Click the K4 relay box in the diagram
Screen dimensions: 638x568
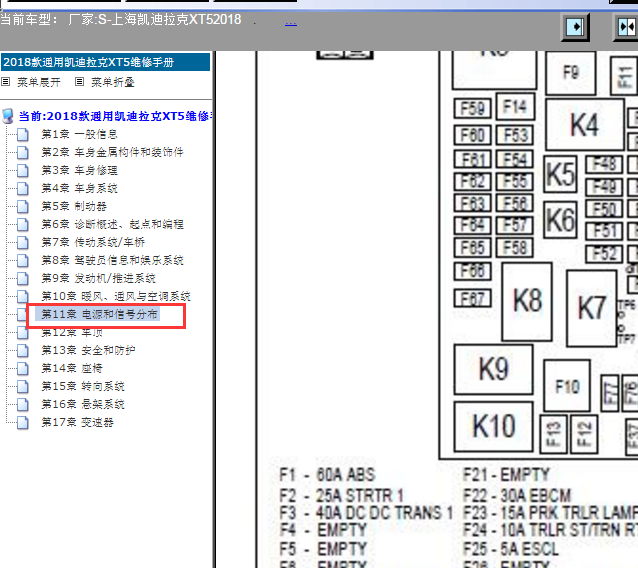(585, 125)
